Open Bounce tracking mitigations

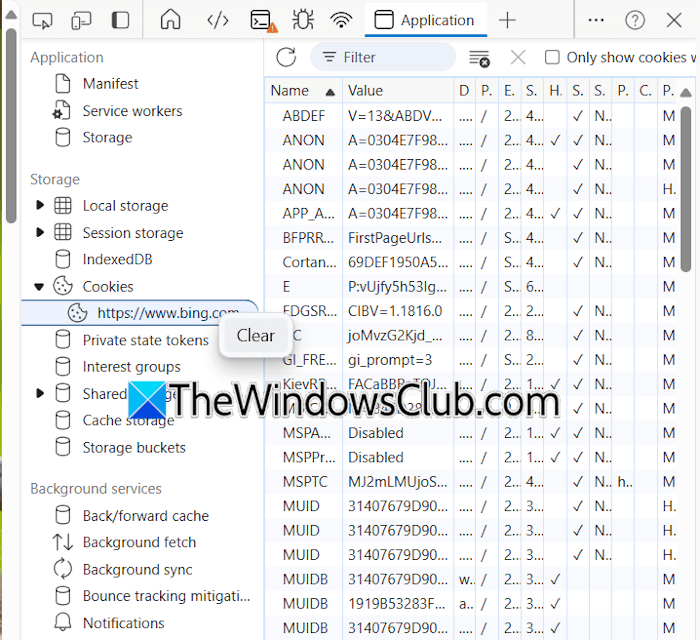166,596
